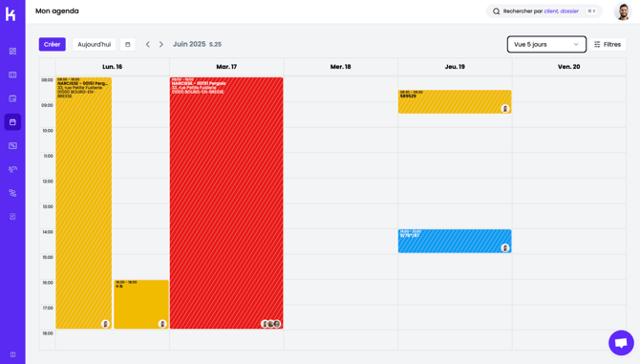Click the 12:00 time label
Viewport: 640px width, 364px height.
[x=48, y=182]
